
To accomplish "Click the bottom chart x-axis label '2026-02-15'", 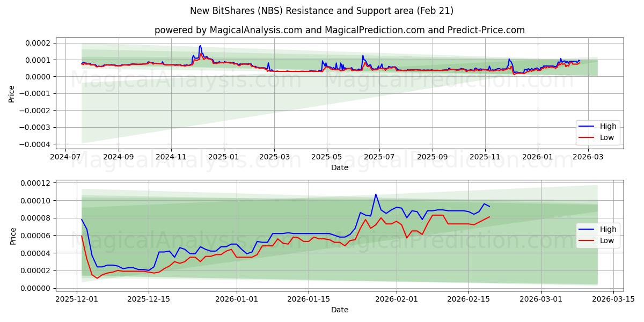I will [469, 299].
